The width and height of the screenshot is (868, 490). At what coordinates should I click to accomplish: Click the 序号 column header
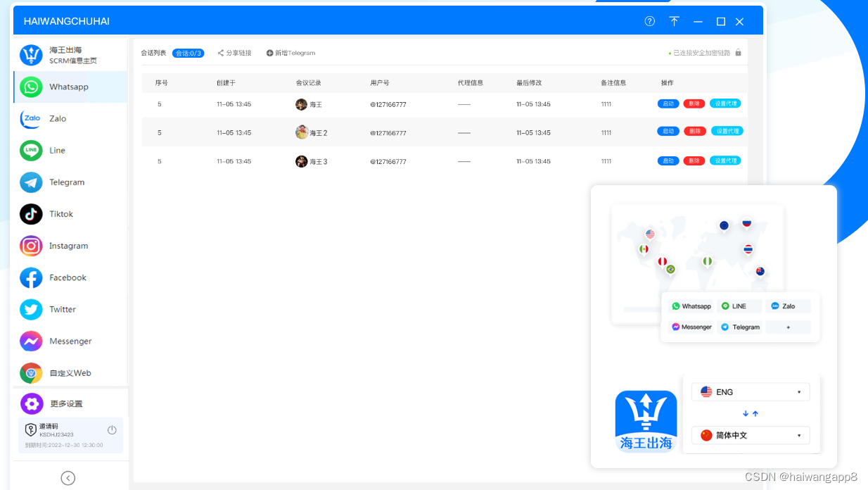tap(162, 82)
